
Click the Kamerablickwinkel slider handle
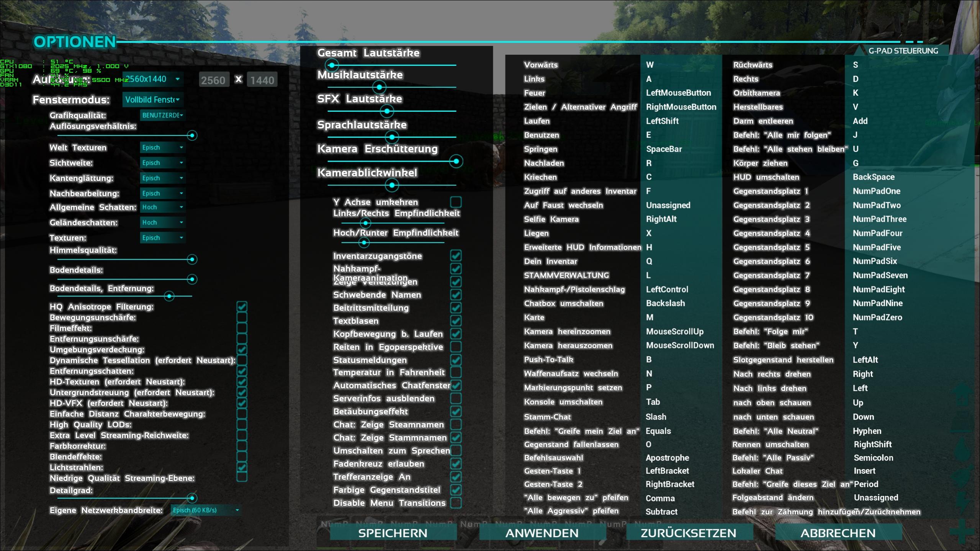tap(392, 185)
